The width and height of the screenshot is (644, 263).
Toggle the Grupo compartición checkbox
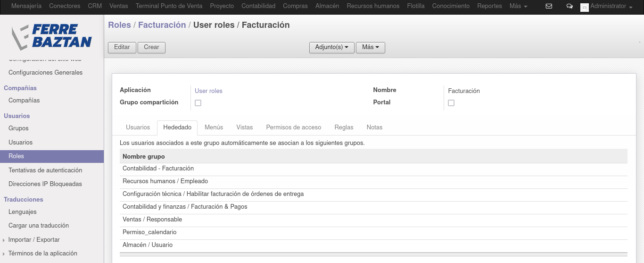tap(198, 103)
